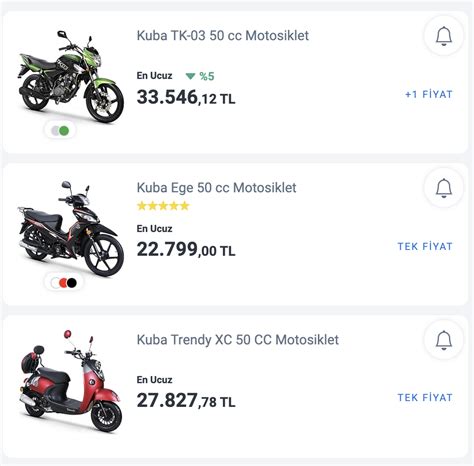Open TEK FİYAT link for Kuba Trendy XC

[x=425, y=397]
